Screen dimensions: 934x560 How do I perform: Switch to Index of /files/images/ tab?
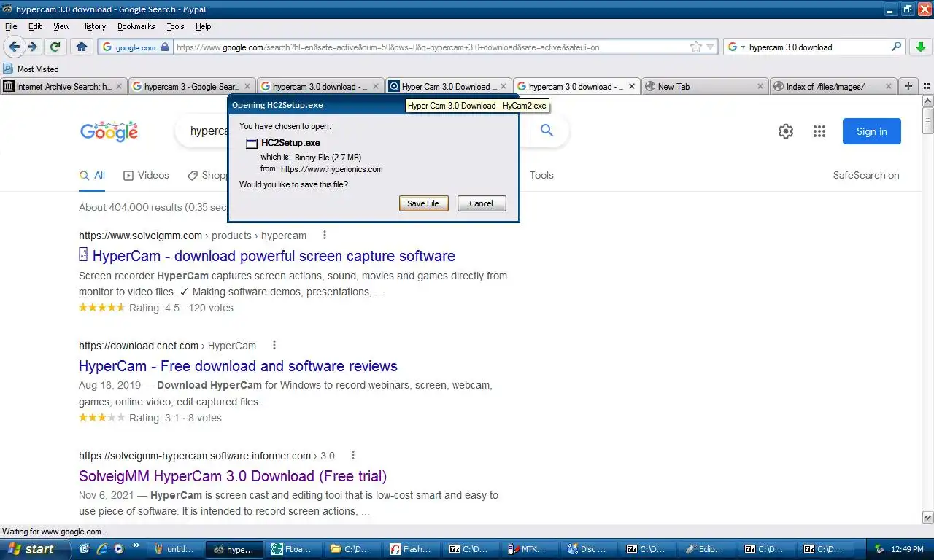coord(833,86)
